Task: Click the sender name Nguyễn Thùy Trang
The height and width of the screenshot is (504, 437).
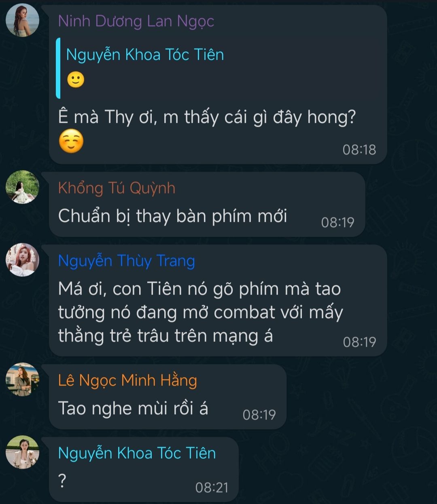Action: click(126, 261)
